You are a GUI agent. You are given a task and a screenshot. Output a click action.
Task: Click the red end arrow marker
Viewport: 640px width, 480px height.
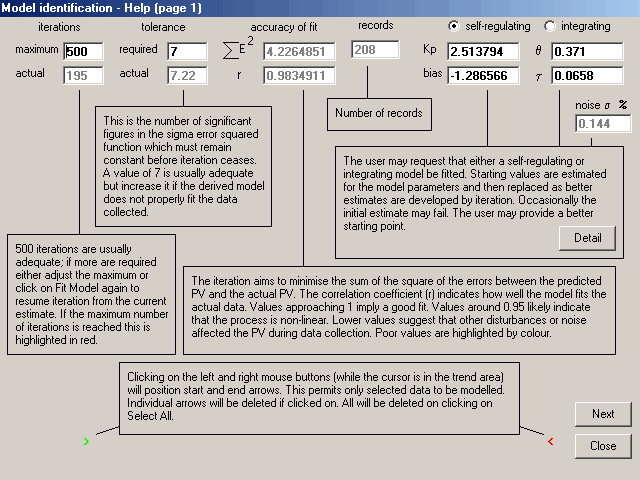[x=550, y=441]
